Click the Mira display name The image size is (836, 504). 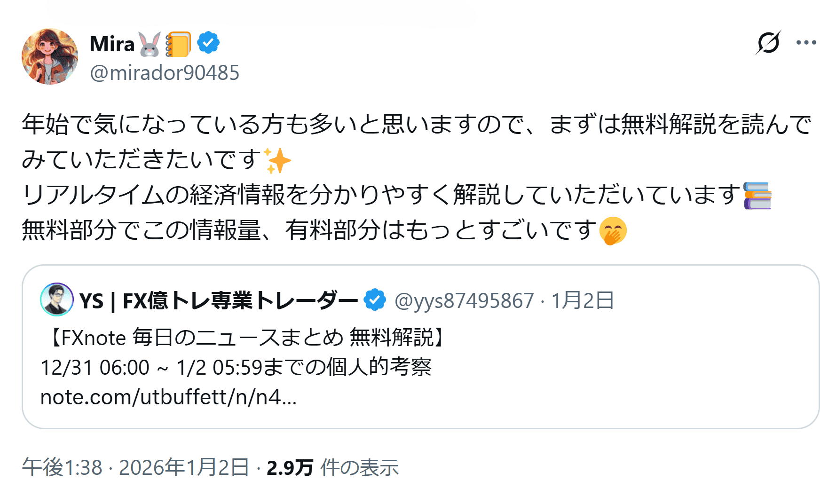pos(112,44)
